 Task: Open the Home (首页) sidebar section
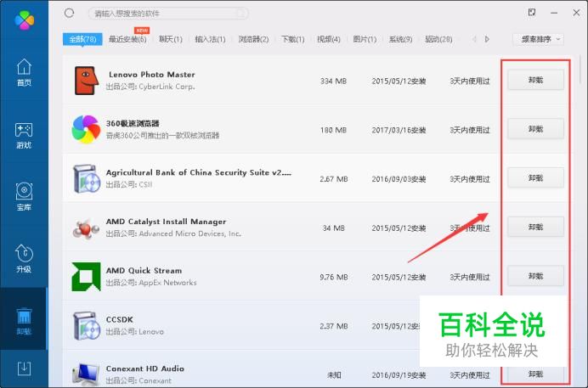pyautogui.click(x=24, y=73)
